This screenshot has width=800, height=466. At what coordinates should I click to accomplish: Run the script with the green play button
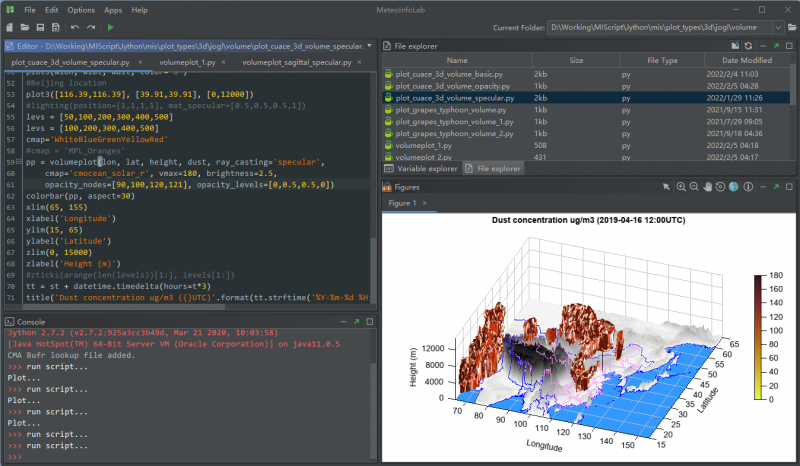(x=110, y=27)
